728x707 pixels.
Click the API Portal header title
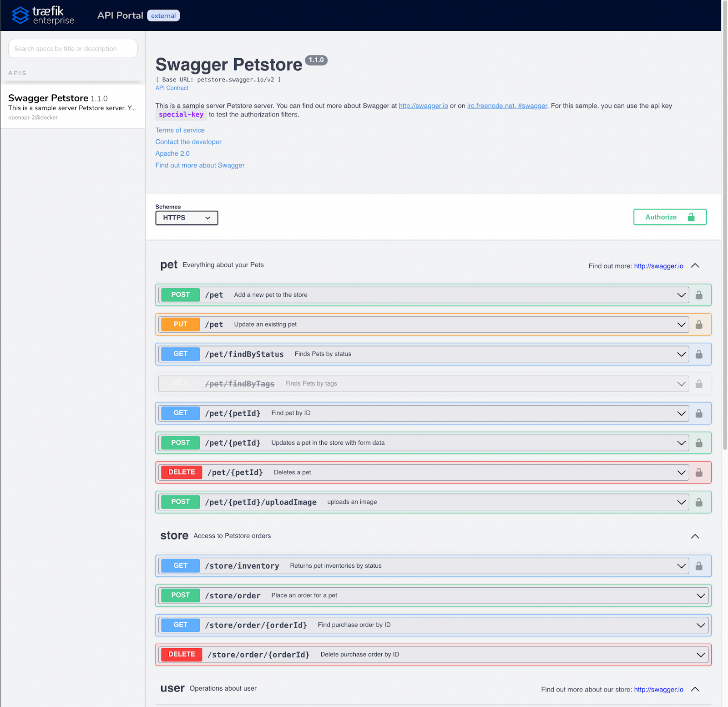pos(120,15)
